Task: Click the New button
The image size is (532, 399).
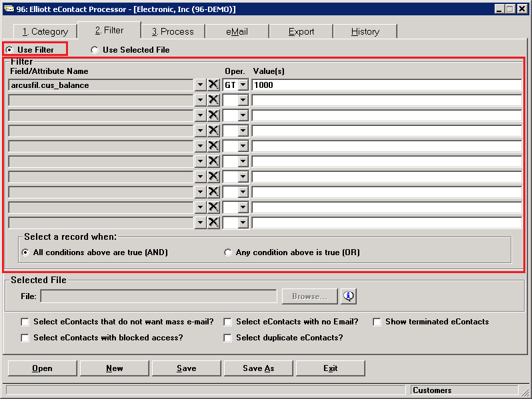Action: [115, 368]
